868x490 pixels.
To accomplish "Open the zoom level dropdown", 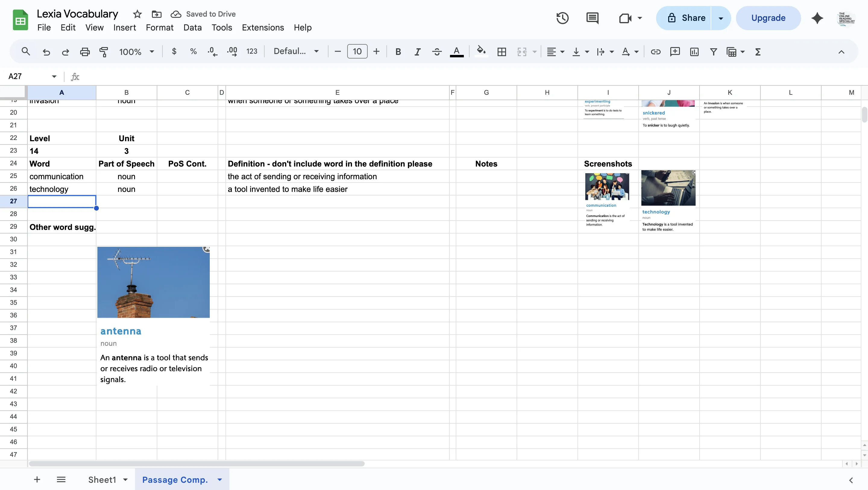I will point(136,51).
